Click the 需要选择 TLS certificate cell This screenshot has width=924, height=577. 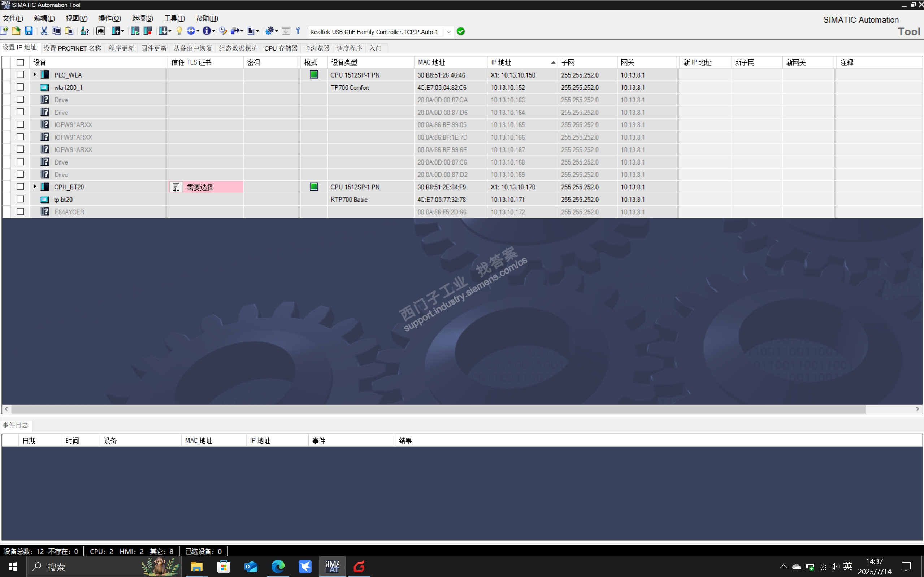pos(206,187)
